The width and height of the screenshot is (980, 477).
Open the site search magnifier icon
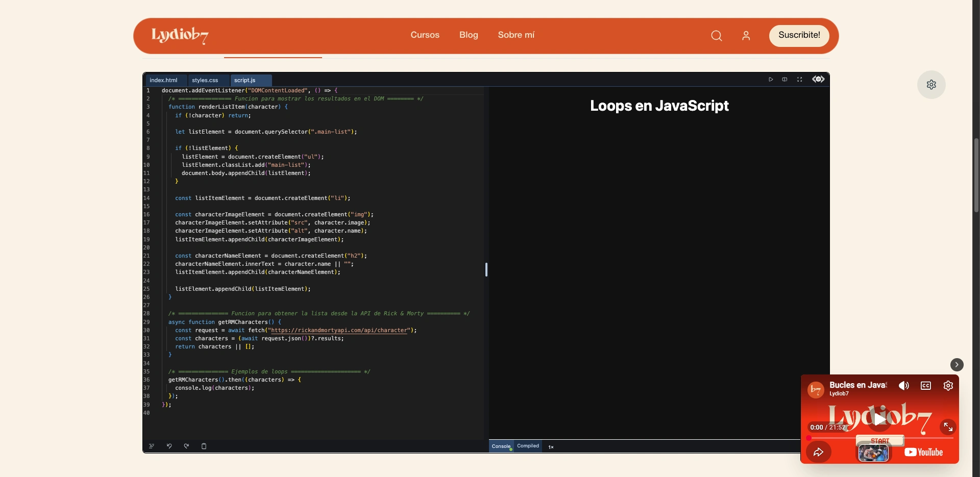click(x=717, y=36)
